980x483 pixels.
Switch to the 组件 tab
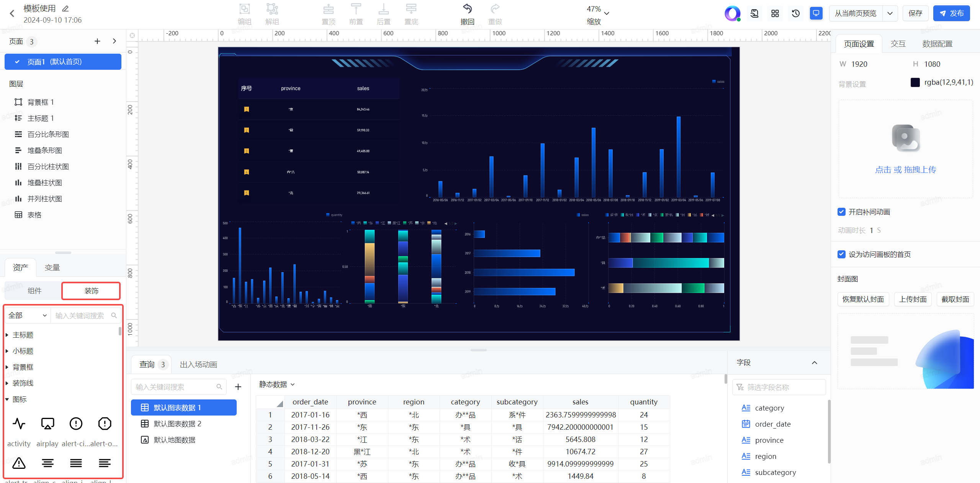pyautogui.click(x=34, y=291)
